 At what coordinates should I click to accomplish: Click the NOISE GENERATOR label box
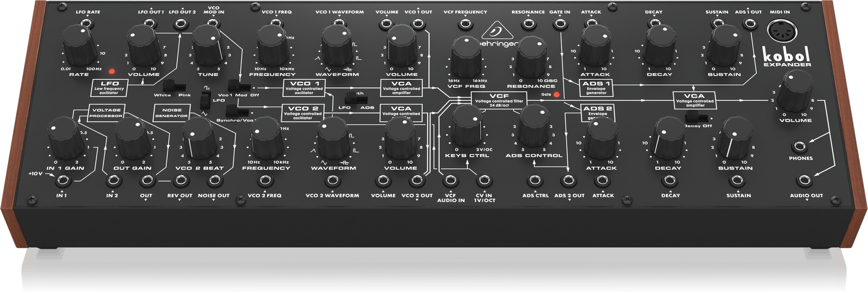(x=171, y=113)
